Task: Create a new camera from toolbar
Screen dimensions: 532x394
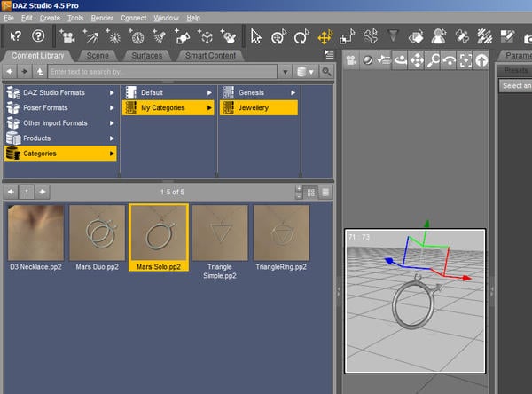Action: click(67, 36)
